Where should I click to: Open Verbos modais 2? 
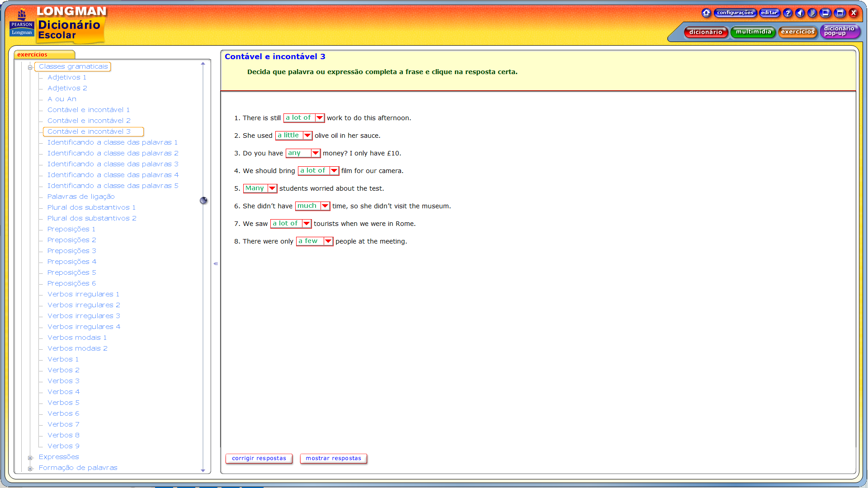coord(77,348)
